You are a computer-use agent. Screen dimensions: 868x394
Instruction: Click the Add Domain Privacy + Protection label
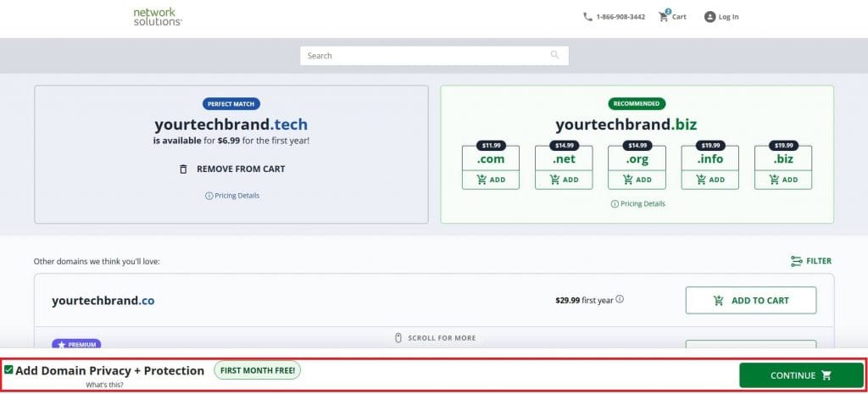(109, 371)
